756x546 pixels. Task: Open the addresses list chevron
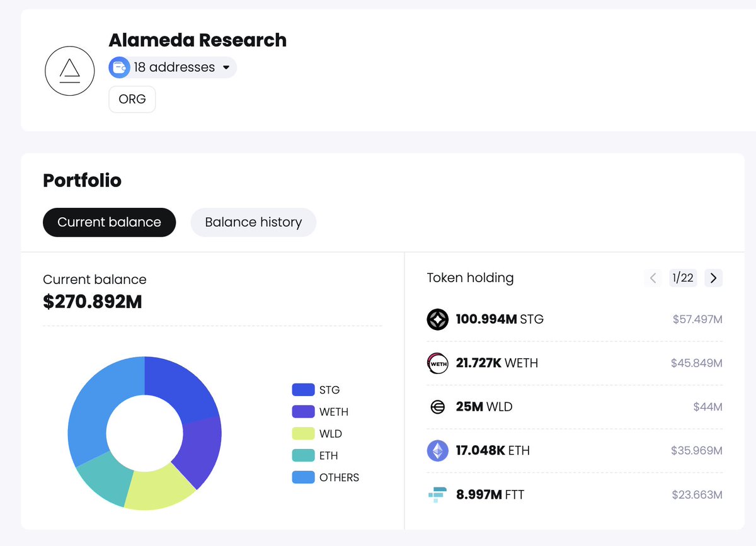pyautogui.click(x=226, y=67)
